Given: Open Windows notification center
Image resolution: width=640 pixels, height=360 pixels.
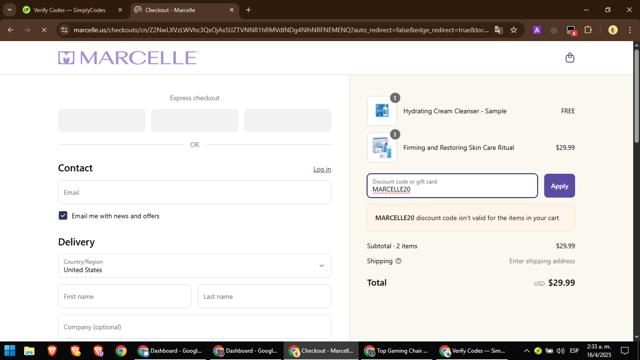Looking at the screenshot, I should [624, 351].
